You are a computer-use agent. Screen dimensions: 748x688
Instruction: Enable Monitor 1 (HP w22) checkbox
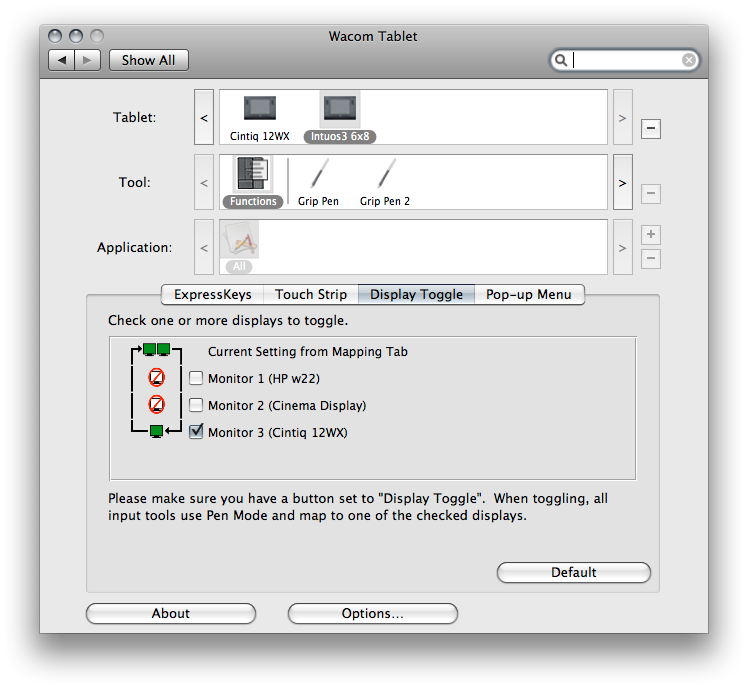tap(196, 378)
